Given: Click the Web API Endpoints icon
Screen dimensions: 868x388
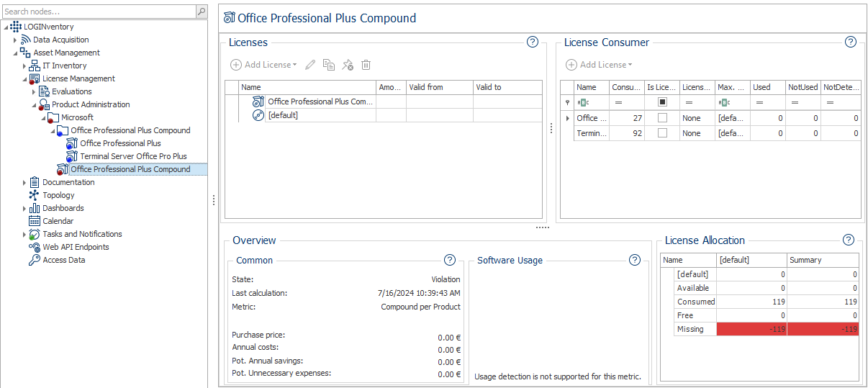Looking at the screenshot, I should click(x=35, y=247).
